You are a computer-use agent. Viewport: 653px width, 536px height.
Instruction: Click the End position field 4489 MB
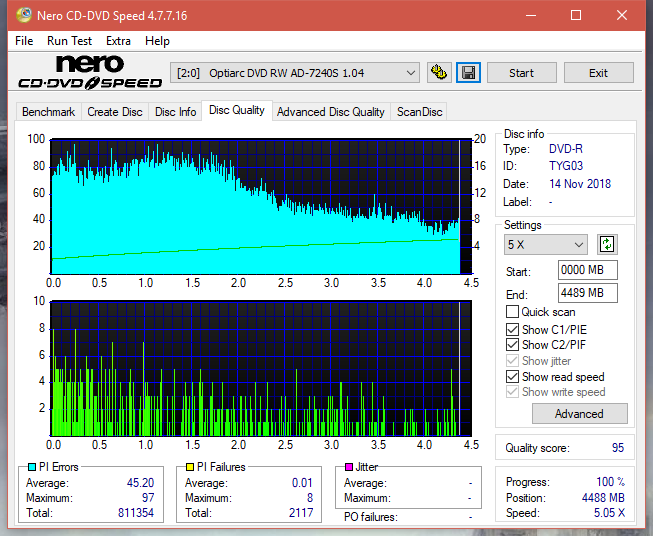click(x=588, y=293)
